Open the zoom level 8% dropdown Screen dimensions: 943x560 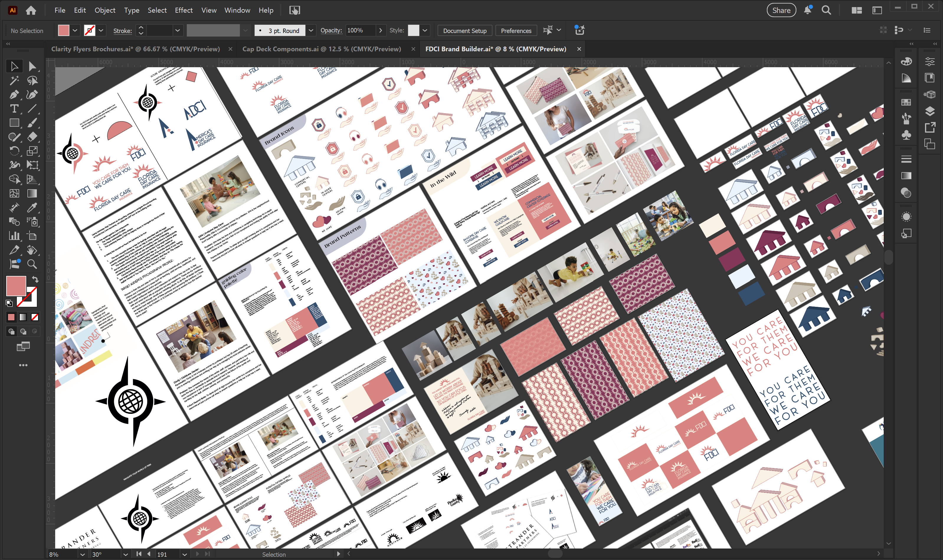pyautogui.click(x=82, y=554)
